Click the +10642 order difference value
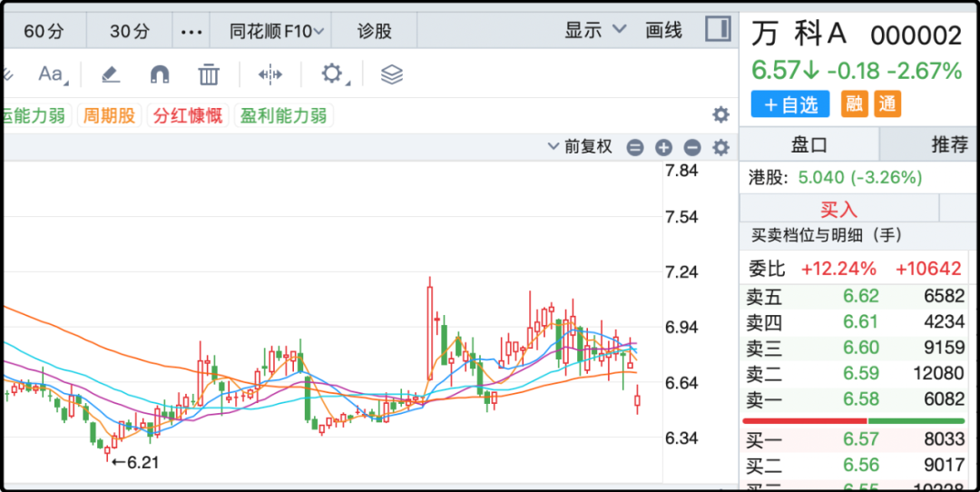Image resolution: width=980 pixels, height=492 pixels. [928, 270]
